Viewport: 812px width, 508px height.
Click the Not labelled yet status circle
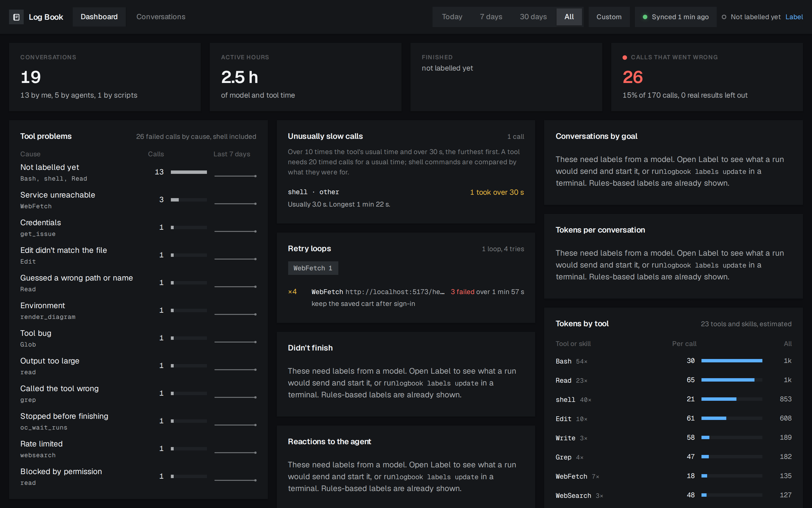coord(724,17)
